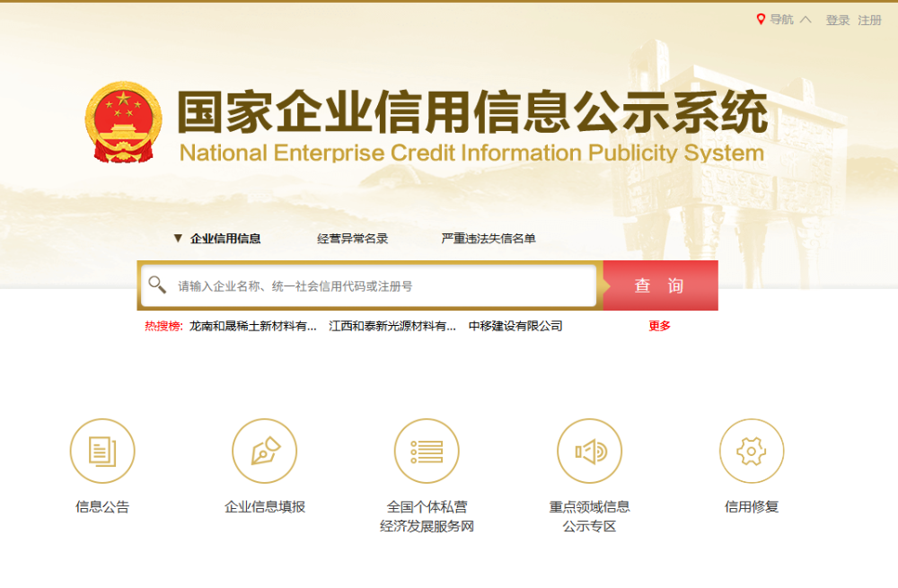Screen dimensions: 898x588
Task: Open hot search 江西和泰新光源材料有...
Action: (392, 327)
